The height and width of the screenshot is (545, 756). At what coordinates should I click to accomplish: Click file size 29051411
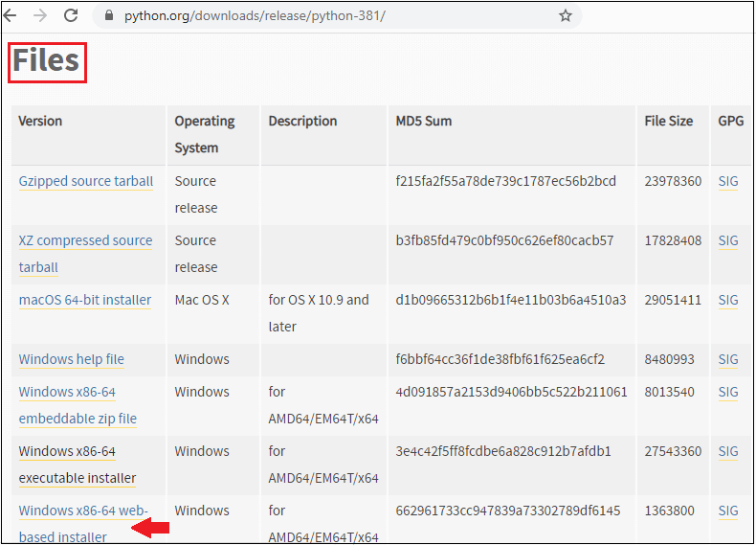673,300
